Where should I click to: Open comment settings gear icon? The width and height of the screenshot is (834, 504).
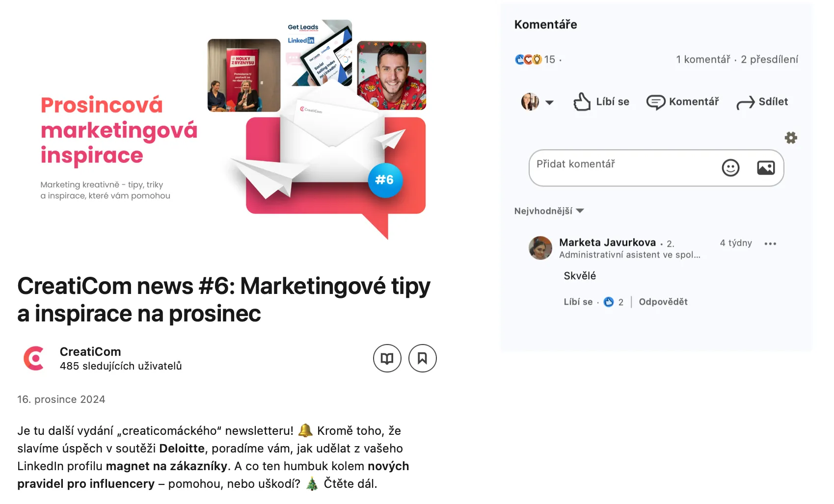coord(791,137)
